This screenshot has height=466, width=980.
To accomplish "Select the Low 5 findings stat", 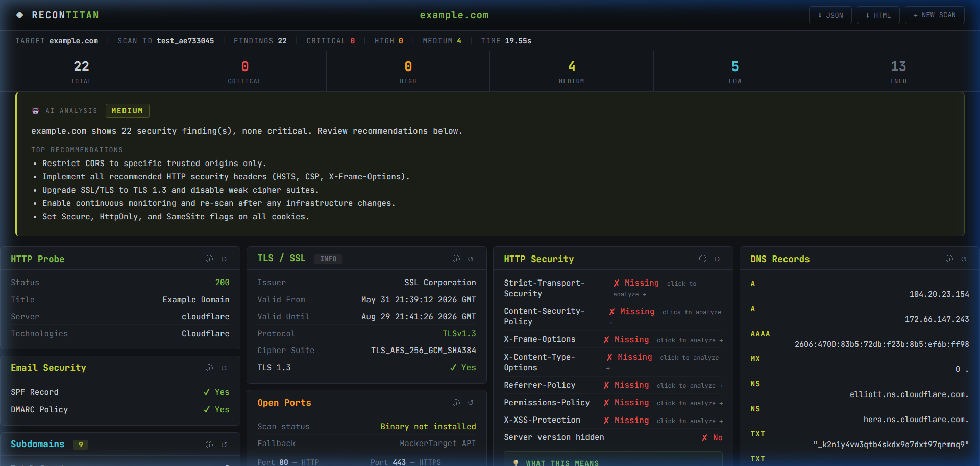I will pos(735,72).
